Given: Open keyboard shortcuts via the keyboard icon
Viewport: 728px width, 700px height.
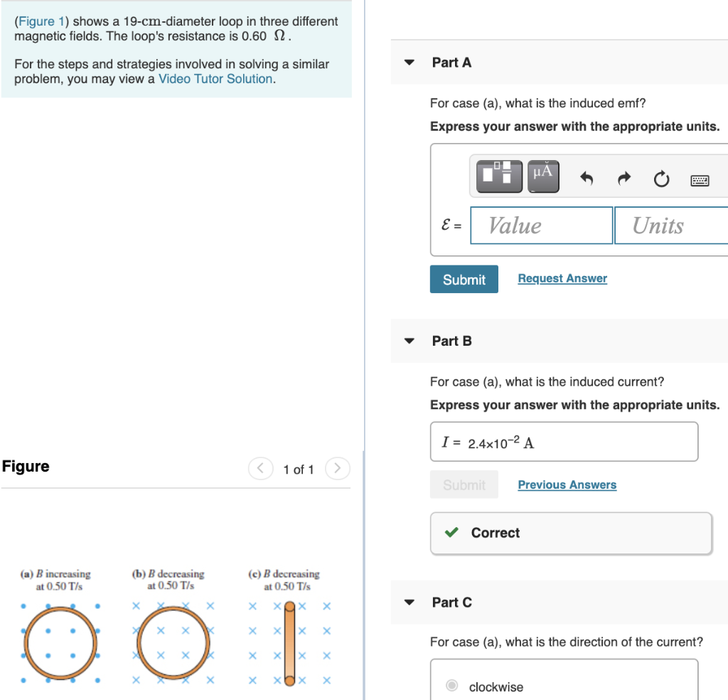Looking at the screenshot, I should (700, 180).
